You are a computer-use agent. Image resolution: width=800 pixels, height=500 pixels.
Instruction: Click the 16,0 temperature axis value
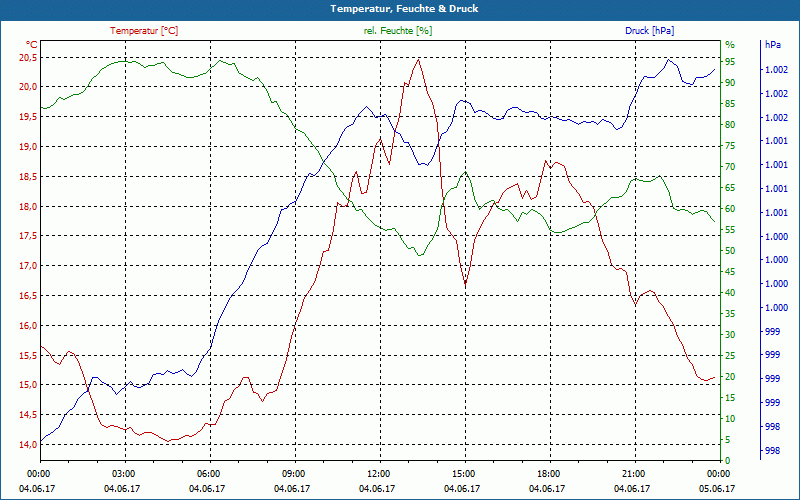tap(28, 326)
